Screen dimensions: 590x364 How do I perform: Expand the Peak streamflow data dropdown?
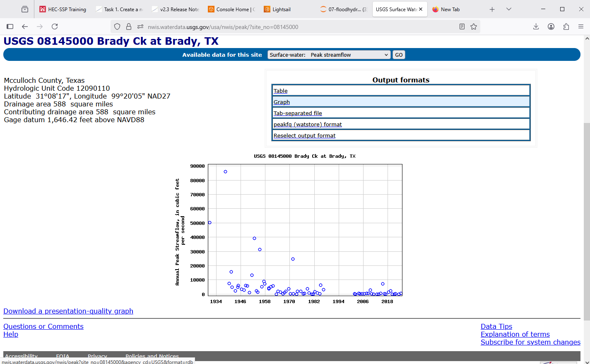329,55
